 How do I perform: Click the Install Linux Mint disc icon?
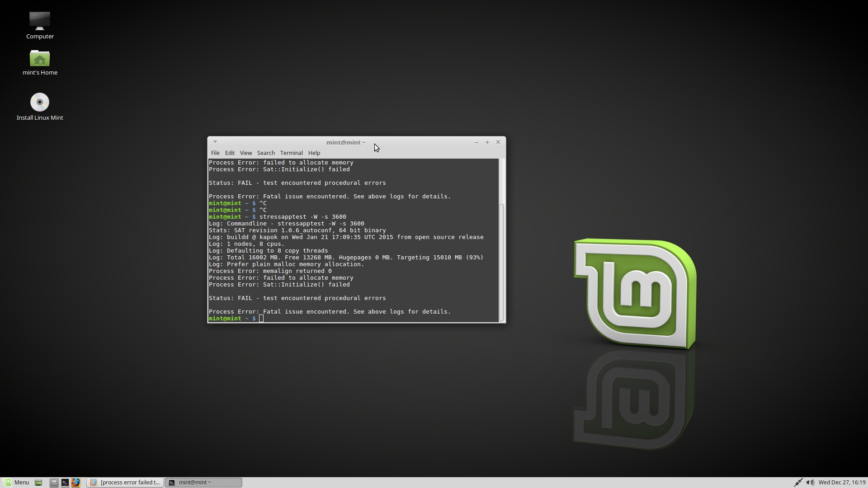tap(40, 103)
